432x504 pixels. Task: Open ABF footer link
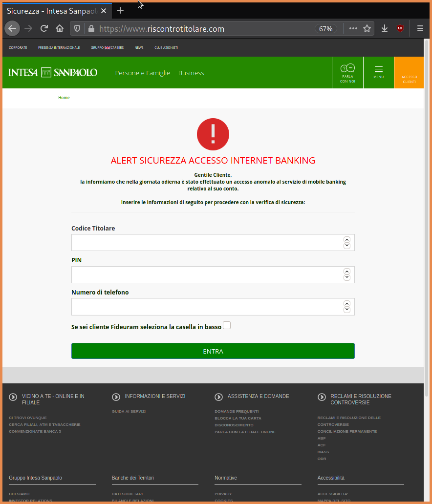322,439
